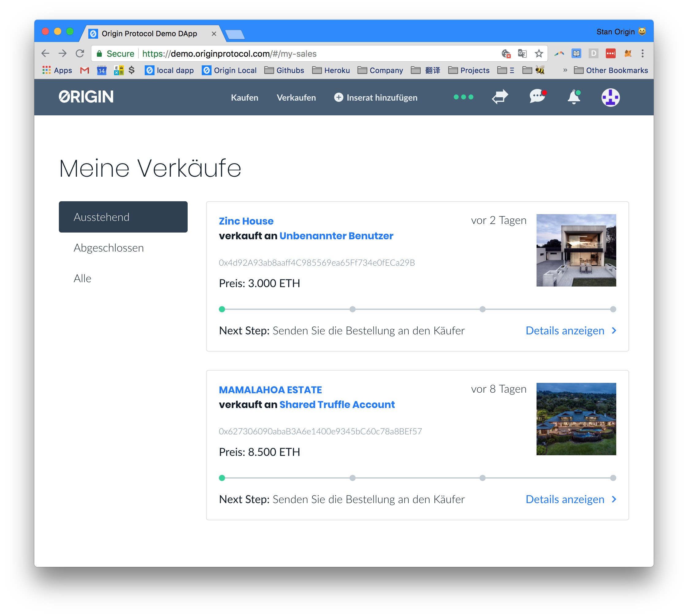
Task: Open the Kaufen nav menu item
Action: pyautogui.click(x=245, y=98)
